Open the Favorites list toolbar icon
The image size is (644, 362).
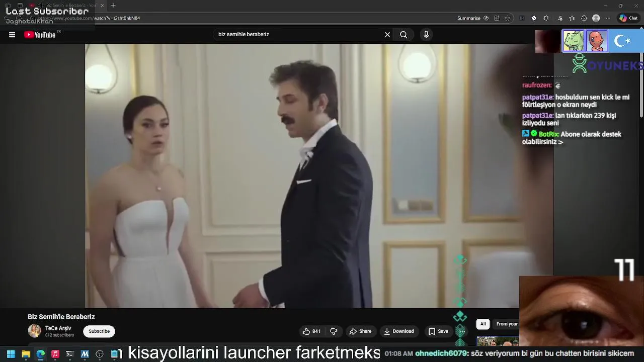(572, 18)
